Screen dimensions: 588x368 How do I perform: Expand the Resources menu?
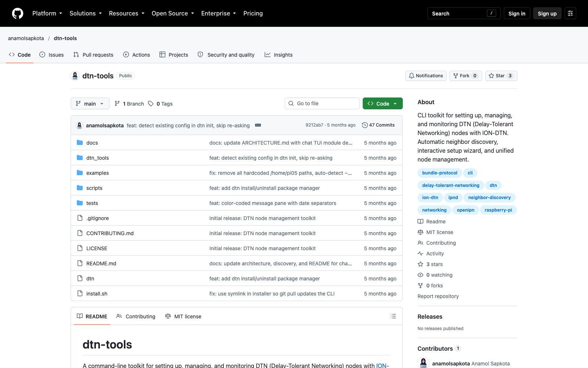coord(126,13)
